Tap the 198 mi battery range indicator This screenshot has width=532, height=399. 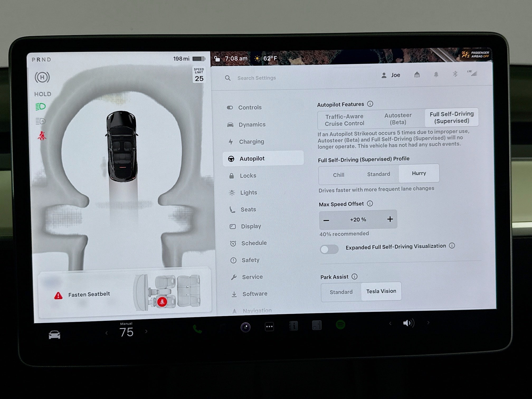[x=189, y=59]
